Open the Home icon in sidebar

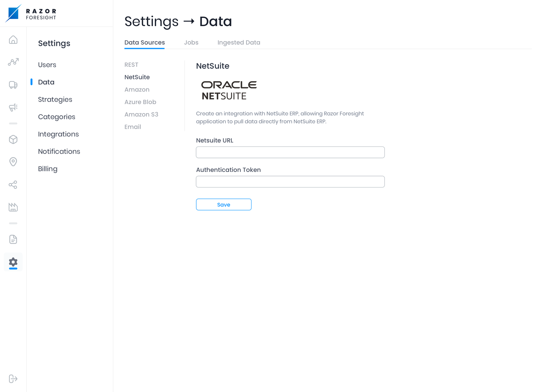13,40
